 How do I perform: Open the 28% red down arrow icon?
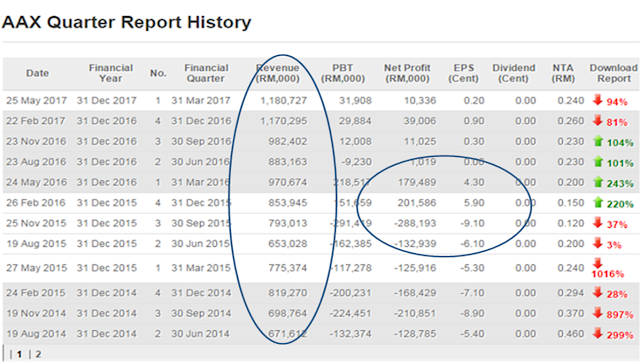click(x=598, y=292)
